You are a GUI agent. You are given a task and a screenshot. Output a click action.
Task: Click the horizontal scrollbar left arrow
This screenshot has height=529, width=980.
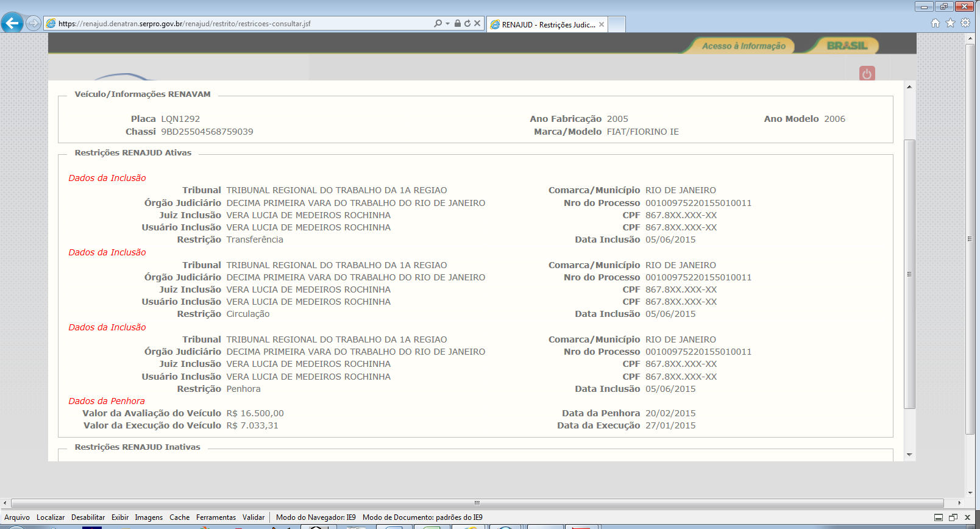pyautogui.click(x=5, y=503)
